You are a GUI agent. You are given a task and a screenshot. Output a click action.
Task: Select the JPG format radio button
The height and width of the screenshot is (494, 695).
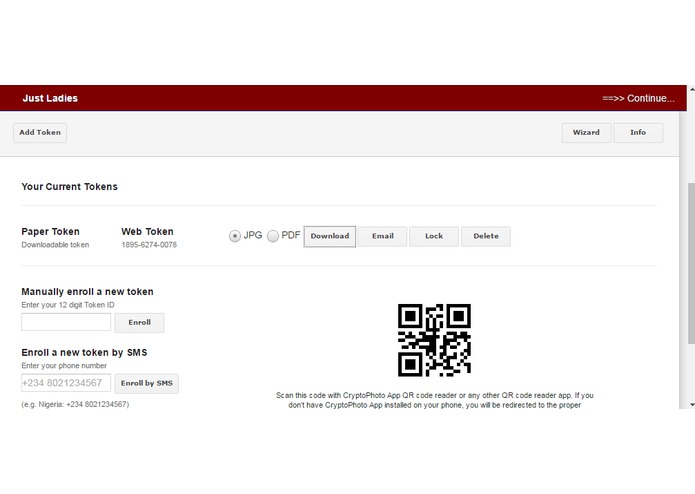coord(234,236)
